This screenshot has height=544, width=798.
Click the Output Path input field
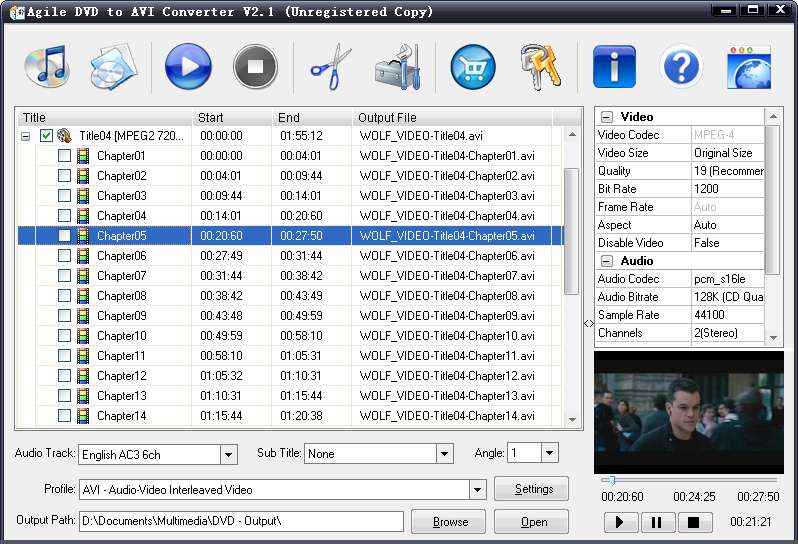241,521
